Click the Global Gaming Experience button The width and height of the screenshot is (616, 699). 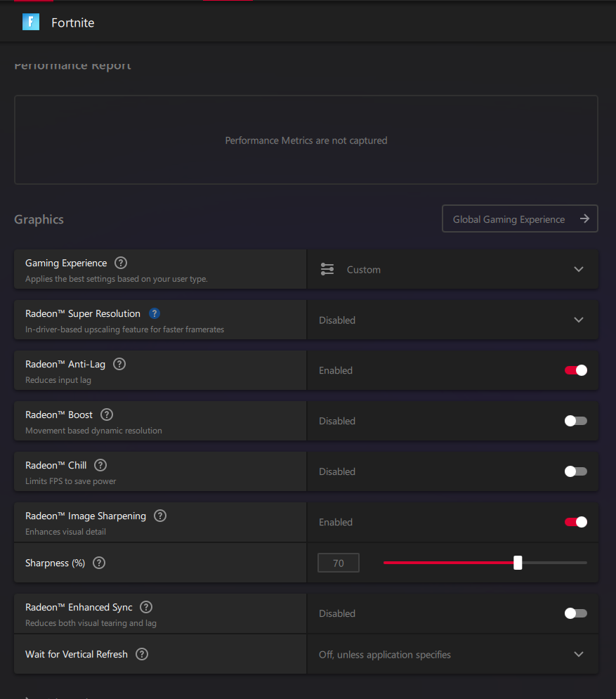(520, 218)
